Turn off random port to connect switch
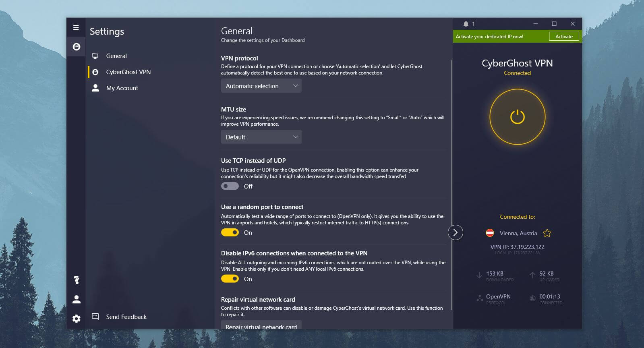The width and height of the screenshot is (644, 348). (230, 232)
